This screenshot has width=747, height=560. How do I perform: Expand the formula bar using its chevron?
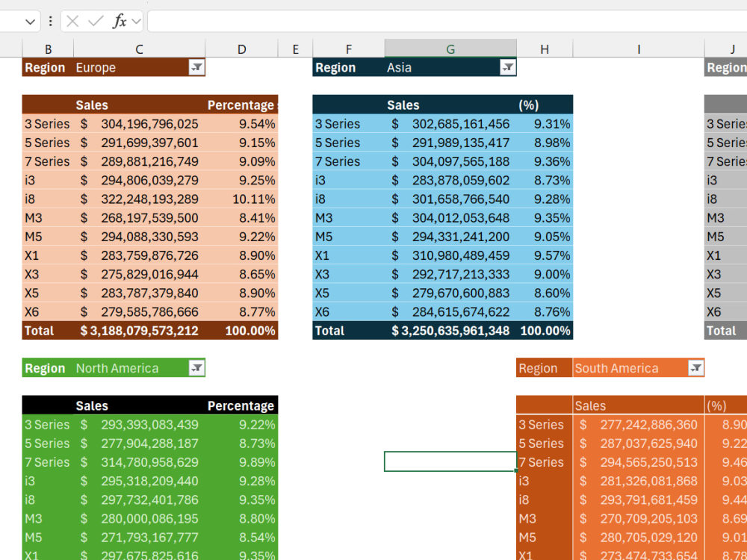[137, 20]
